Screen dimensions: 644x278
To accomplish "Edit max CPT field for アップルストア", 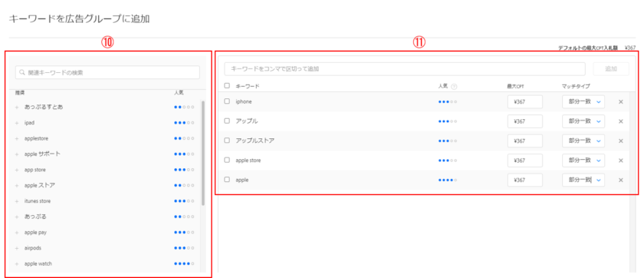I will point(525,141).
